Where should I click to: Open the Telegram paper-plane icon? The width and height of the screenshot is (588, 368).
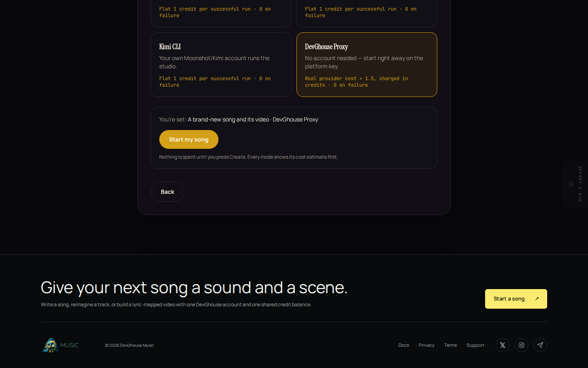pyautogui.click(x=540, y=345)
